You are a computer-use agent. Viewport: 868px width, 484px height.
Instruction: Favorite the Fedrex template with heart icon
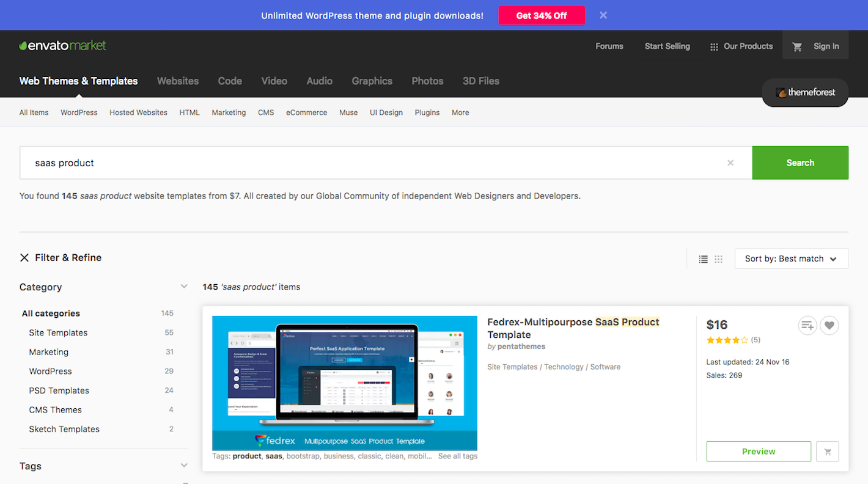pos(829,326)
